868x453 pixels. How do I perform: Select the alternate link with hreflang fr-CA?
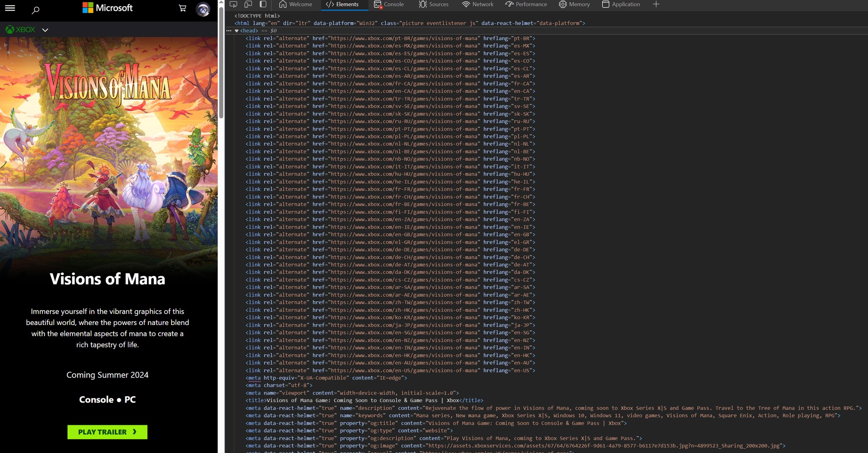[390, 84]
